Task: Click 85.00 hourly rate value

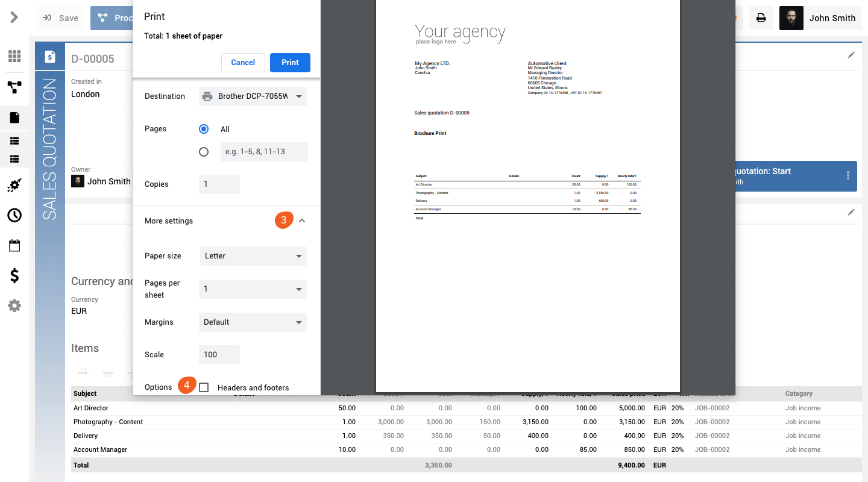Action: pyautogui.click(x=587, y=449)
